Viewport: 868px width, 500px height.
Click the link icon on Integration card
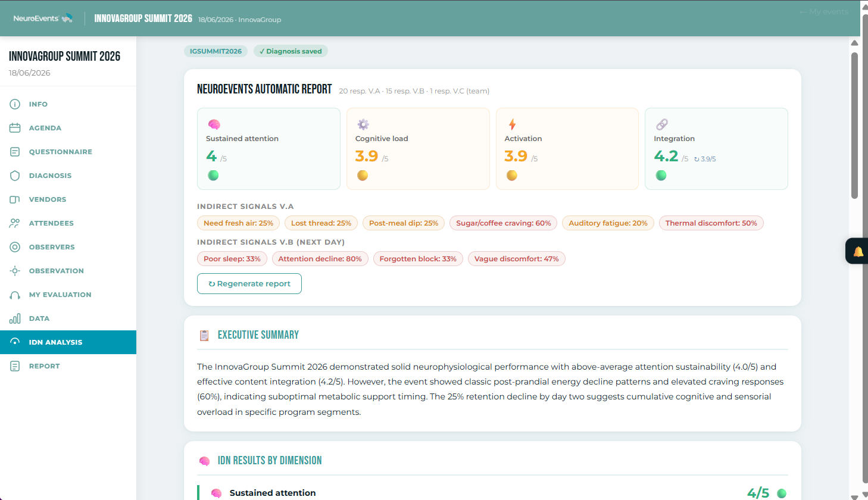tap(661, 124)
